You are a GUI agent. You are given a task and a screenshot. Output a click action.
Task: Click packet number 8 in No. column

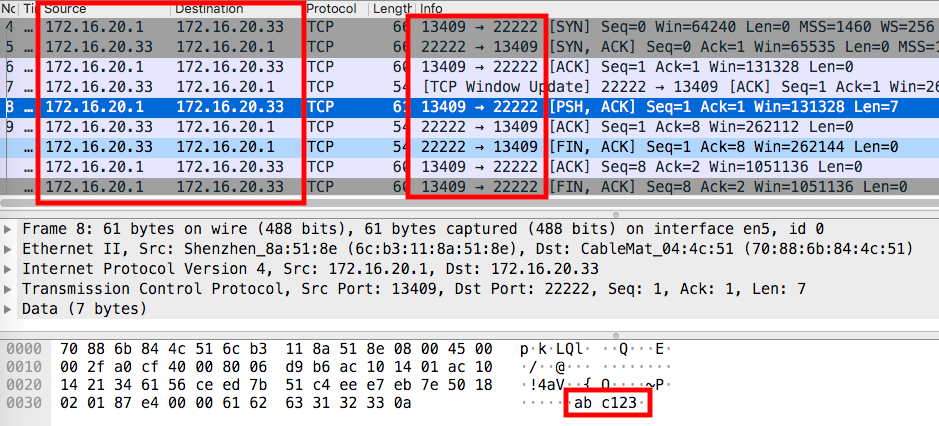pyautogui.click(x=10, y=107)
